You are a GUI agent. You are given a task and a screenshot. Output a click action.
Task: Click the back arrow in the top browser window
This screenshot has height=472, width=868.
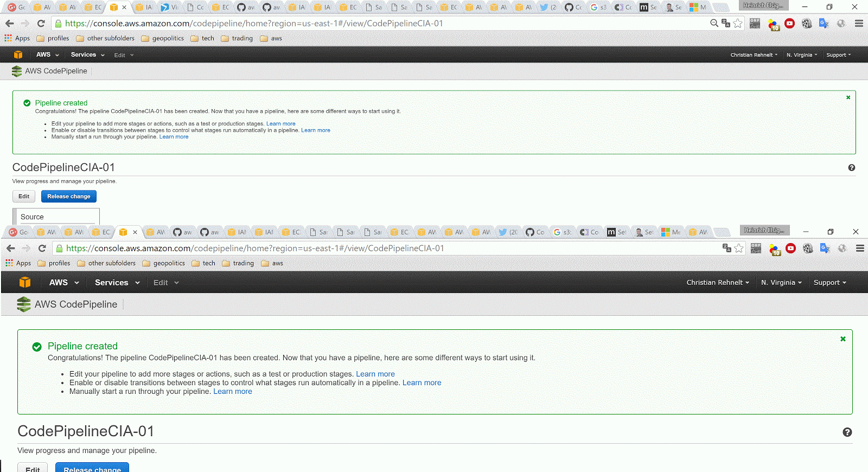[10, 23]
